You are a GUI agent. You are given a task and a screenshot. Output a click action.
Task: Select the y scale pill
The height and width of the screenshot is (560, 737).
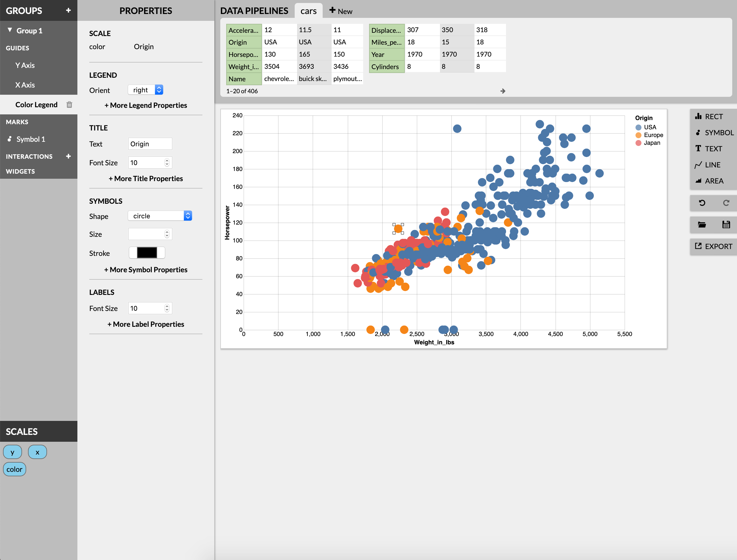point(12,452)
